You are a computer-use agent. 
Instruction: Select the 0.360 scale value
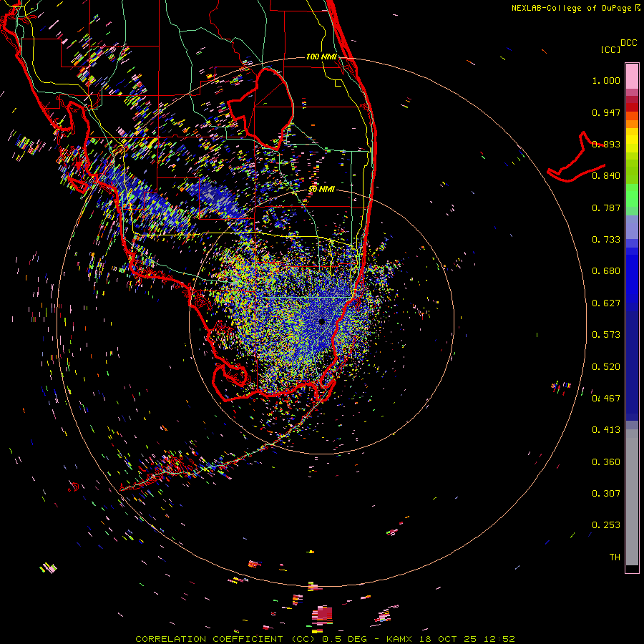click(x=606, y=462)
